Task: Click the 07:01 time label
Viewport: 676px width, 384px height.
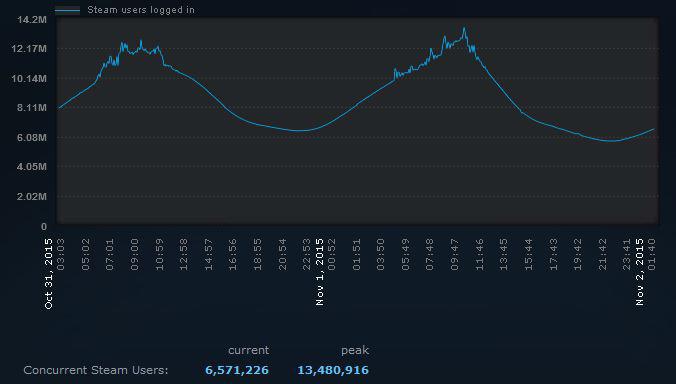Action: coord(110,254)
